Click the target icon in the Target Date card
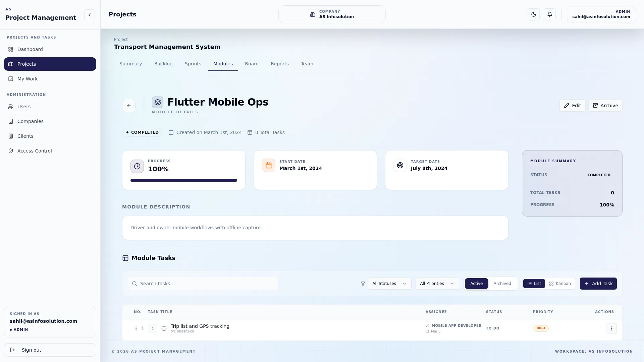Viewport: 644px width, 362px height. click(400, 165)
